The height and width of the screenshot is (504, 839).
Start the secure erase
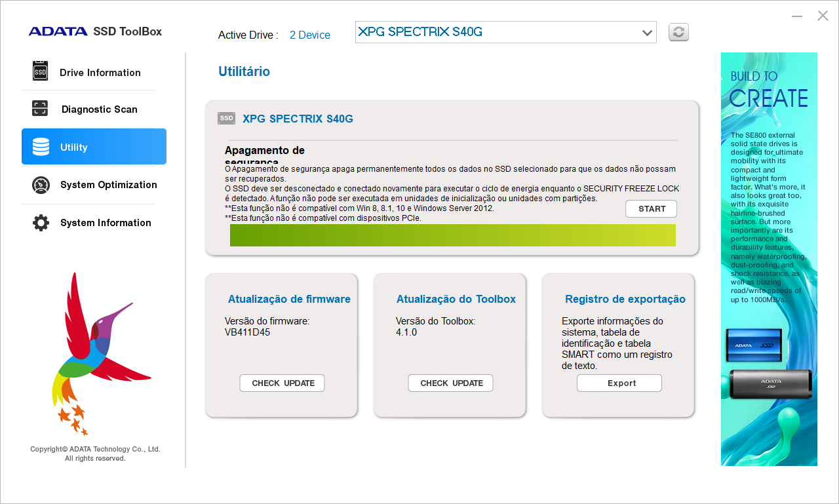point(652,209)
